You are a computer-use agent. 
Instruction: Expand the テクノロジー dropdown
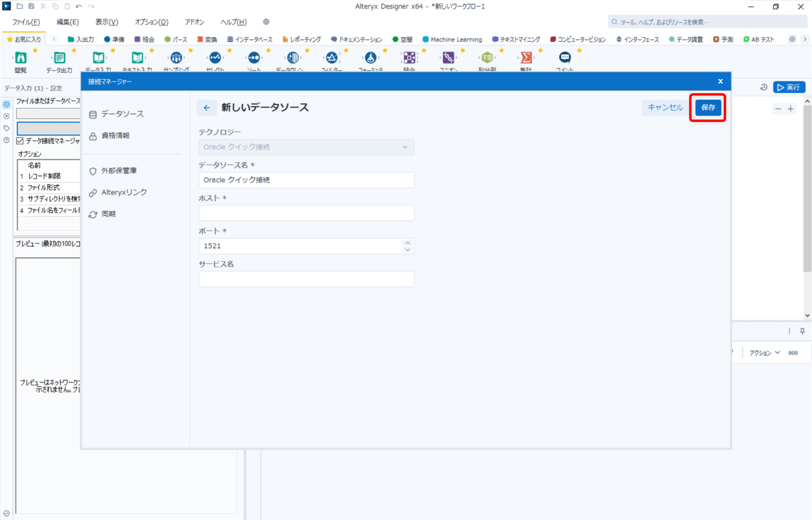(307, 147)
